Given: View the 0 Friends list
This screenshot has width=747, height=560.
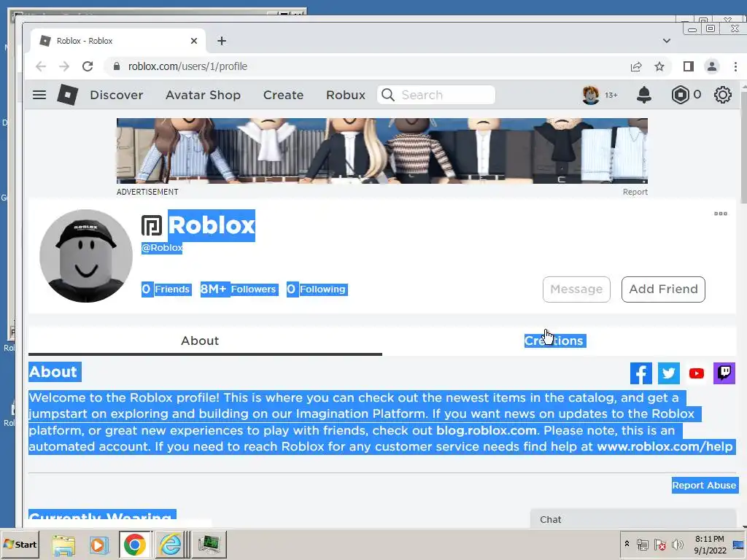Looking at the screenshot, I should tap(167, 289).
